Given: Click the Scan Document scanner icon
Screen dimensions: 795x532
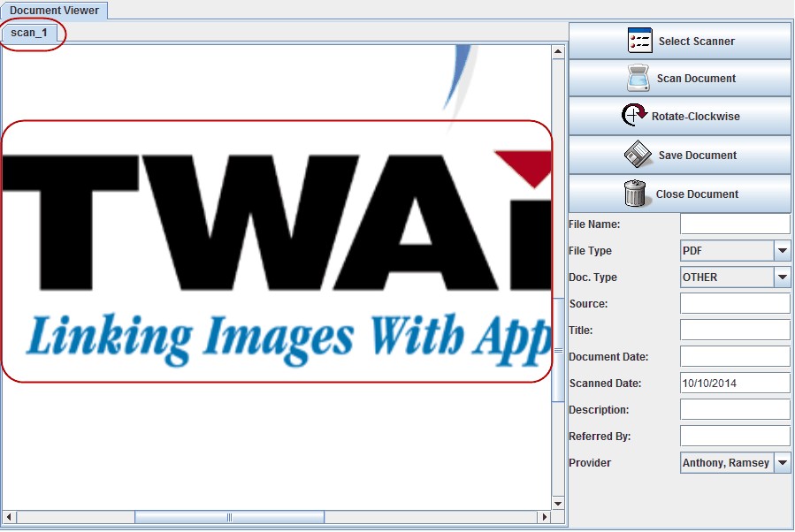Looking at the screenshot, I should [x=638, y=79].
